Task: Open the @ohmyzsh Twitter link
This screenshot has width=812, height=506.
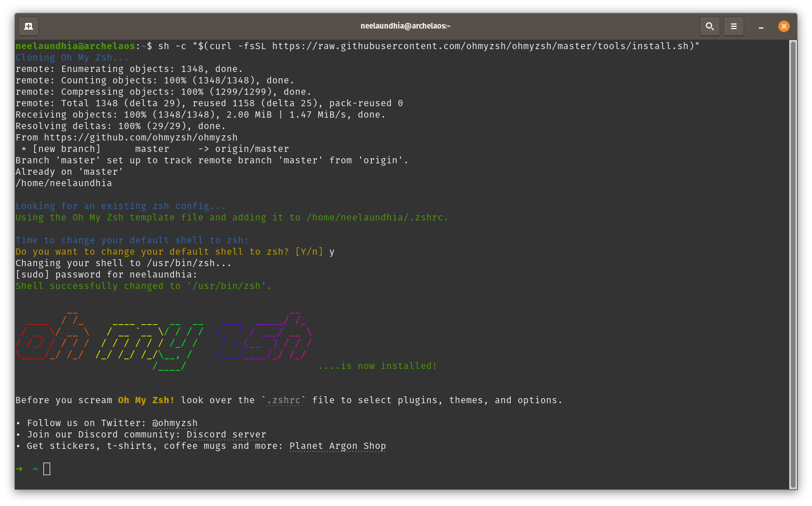Action: point(175,423)
